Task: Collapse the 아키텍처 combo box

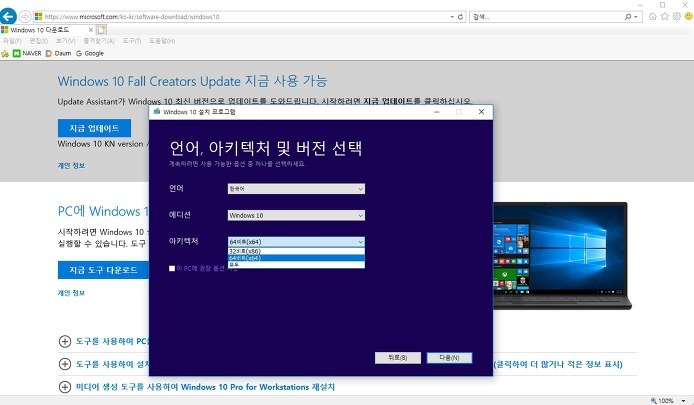Action: pos(296,242)
